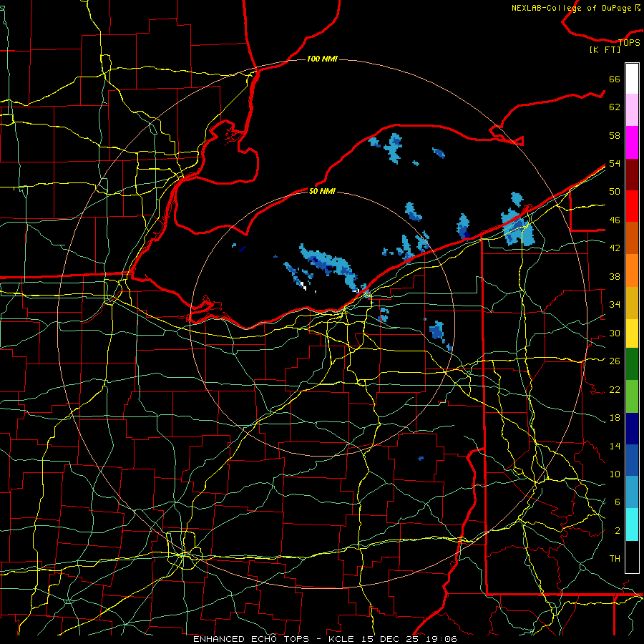Pick the dark orange legend swatch
The image size is (644, 644).
point(632,238)
